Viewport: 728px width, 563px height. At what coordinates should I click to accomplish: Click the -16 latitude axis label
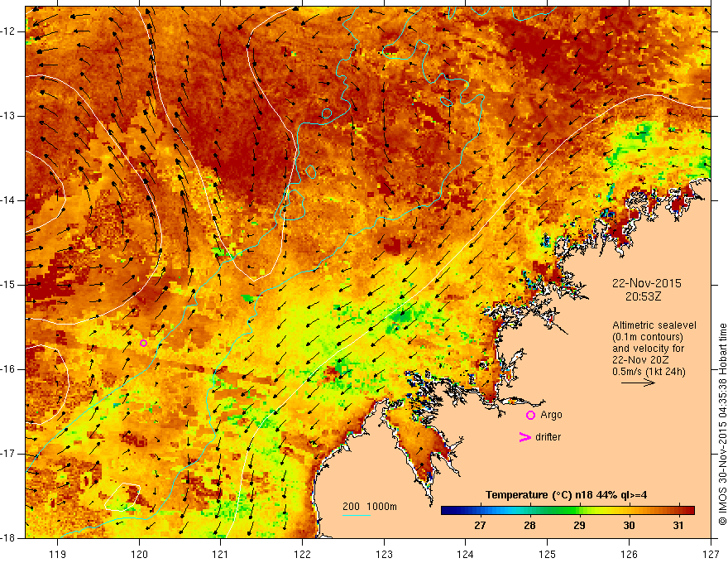[x=8, y=369]
